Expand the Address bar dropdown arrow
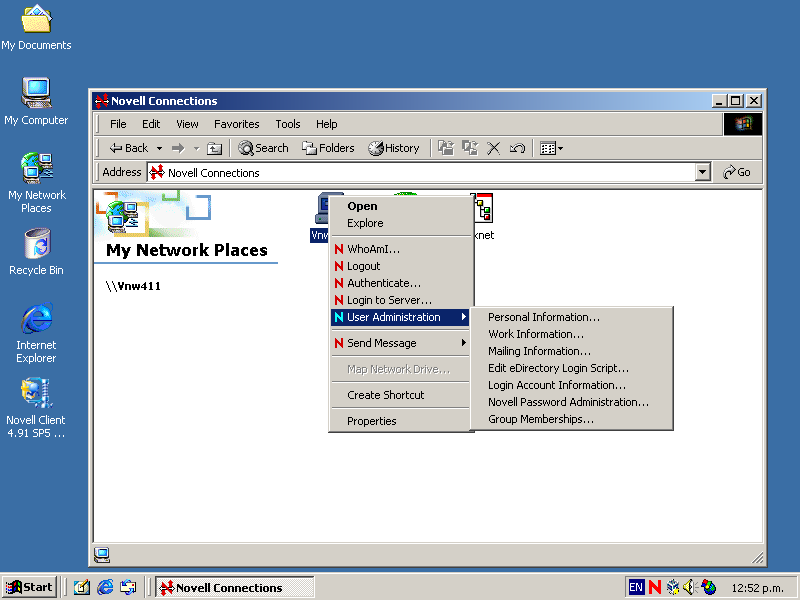Screen dimensions: 800x600 703,172
